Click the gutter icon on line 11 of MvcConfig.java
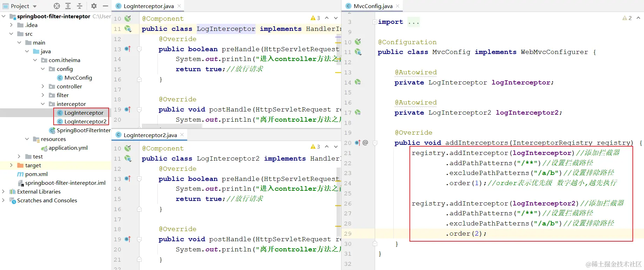644x270 pixels. 358,52
